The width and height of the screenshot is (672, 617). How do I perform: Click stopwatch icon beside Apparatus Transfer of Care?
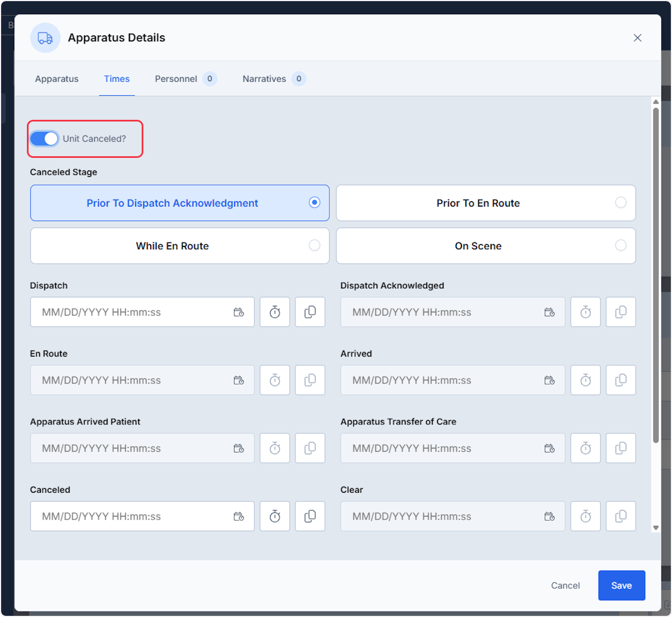click(586, 448)
